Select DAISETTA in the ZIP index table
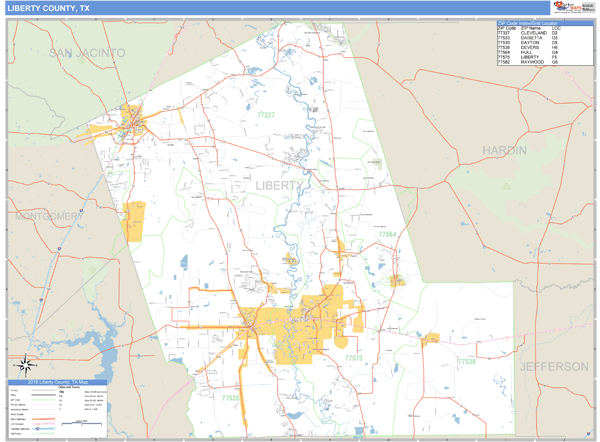The width and height of the screenshot is (600, 442). [x=532, y=38]
